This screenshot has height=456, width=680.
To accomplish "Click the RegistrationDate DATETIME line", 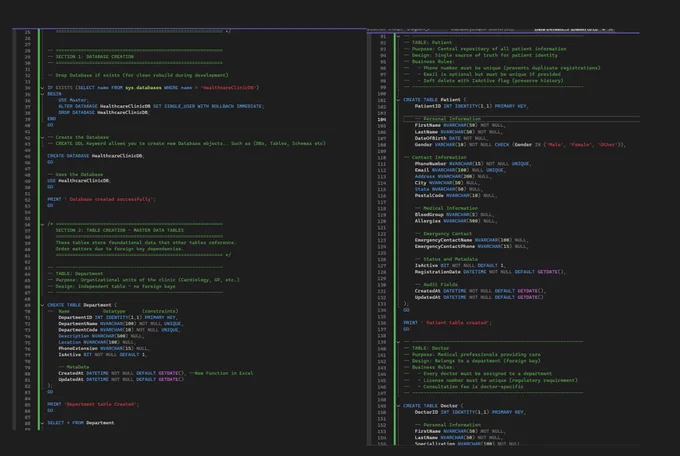I will pyautogui.click(x=490, y=272).
